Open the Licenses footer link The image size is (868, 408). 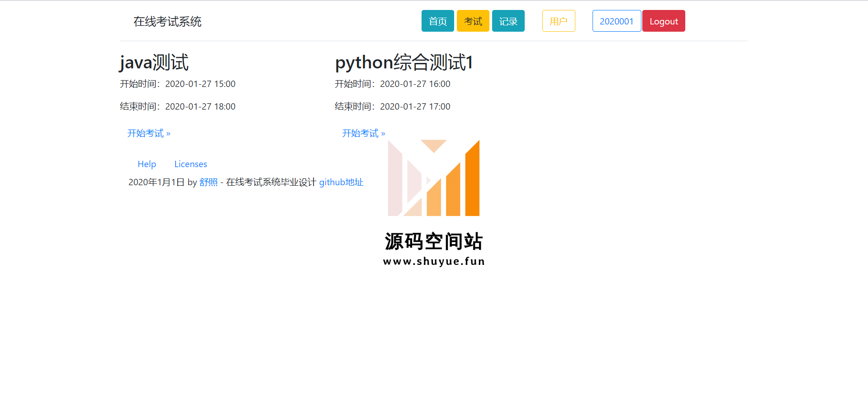191,164
